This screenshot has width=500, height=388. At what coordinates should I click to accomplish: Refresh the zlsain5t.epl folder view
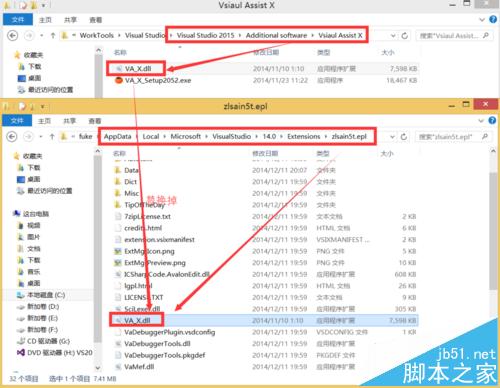404,137
